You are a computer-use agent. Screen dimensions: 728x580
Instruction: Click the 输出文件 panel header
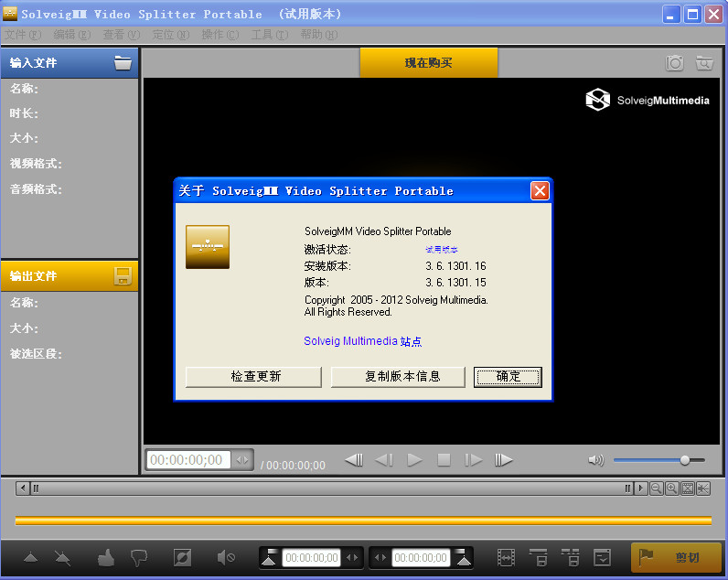[70, 276]
